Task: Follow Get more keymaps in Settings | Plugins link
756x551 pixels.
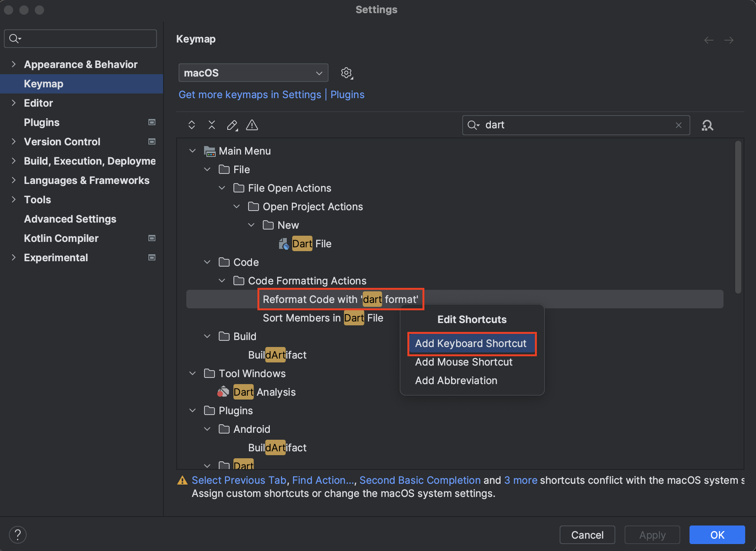Action: pyautogui.click(x=271, y=95)
